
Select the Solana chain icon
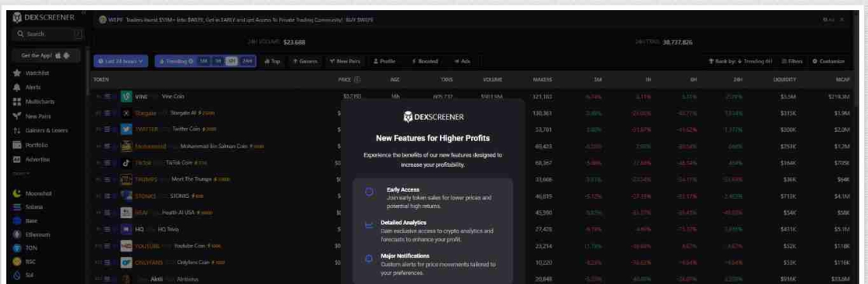click(17, 207)
